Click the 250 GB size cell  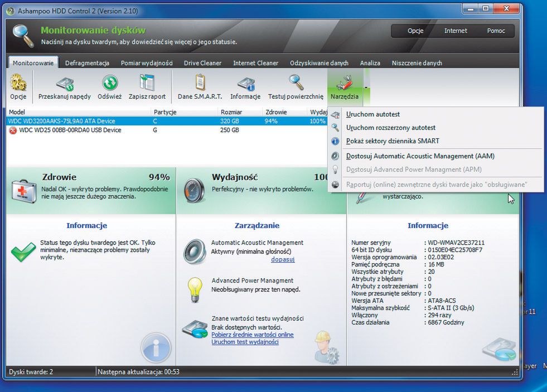pos(230,130)
